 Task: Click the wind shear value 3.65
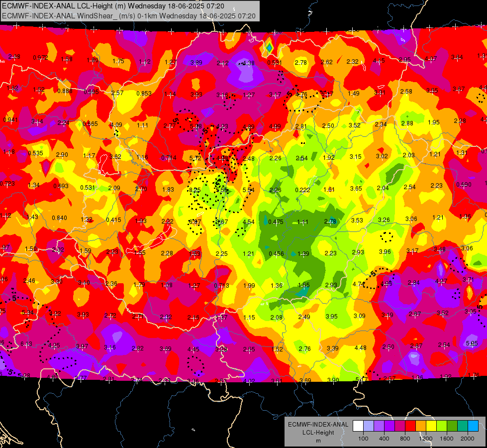tap(356, 188)
